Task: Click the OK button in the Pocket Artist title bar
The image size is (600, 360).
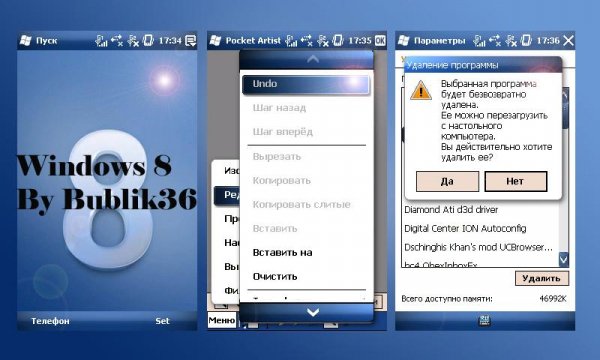Action: [x=380, y=40]
